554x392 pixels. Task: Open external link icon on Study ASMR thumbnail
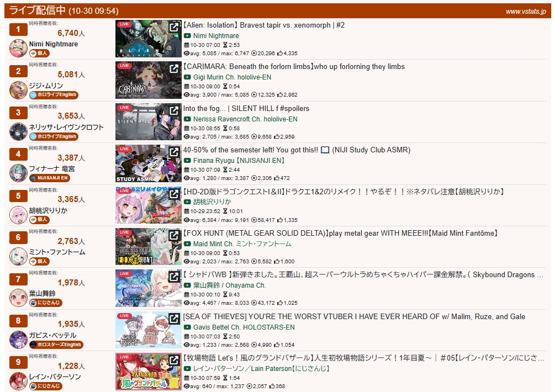pyautogui.click(x=174, y=151)
